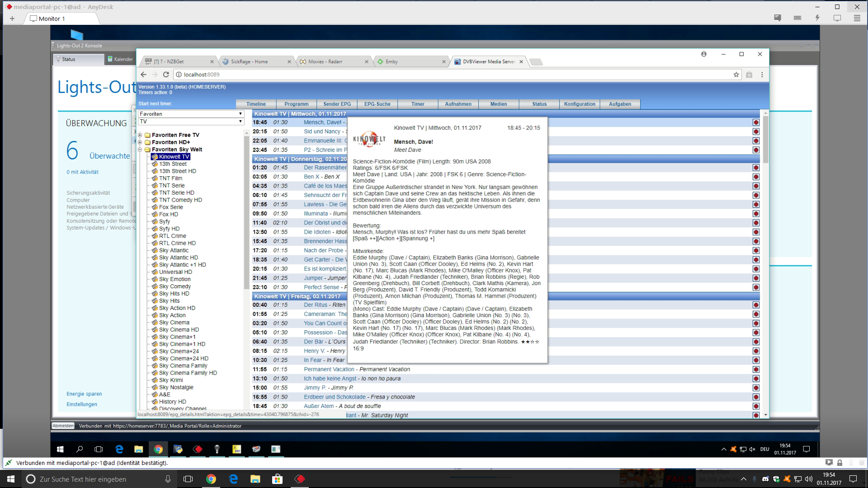Toggle record for Außer Atem broadcast
868x488 pixels.
point(756,406)
